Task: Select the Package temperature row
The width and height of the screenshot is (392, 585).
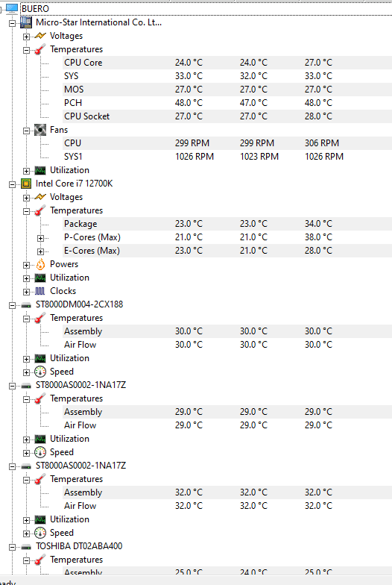Action: coord(227,224)
